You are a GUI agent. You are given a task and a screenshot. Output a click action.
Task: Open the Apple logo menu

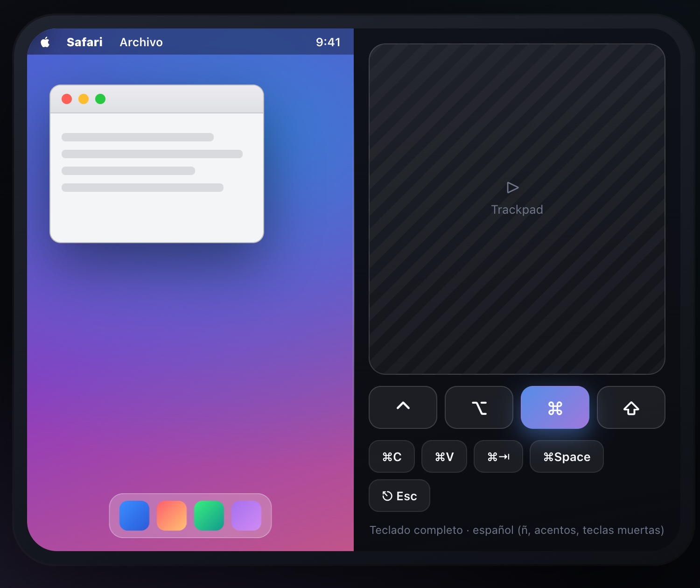pos(45,42)
